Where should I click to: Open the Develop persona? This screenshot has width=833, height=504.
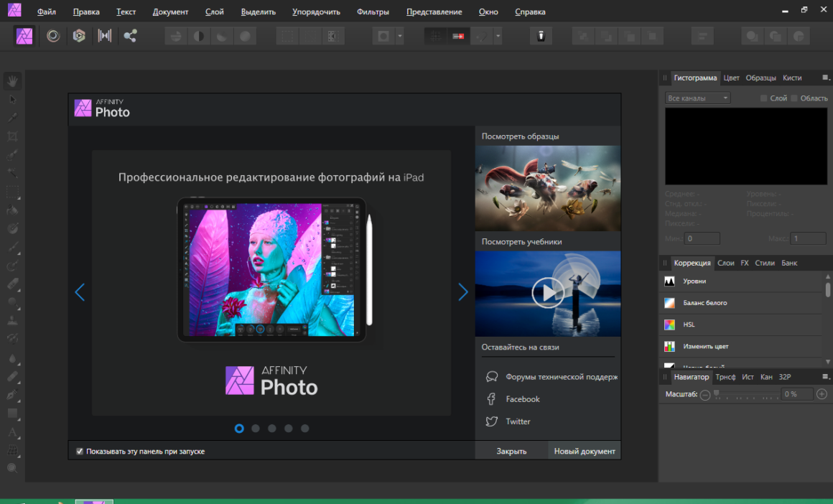(78, 35)
